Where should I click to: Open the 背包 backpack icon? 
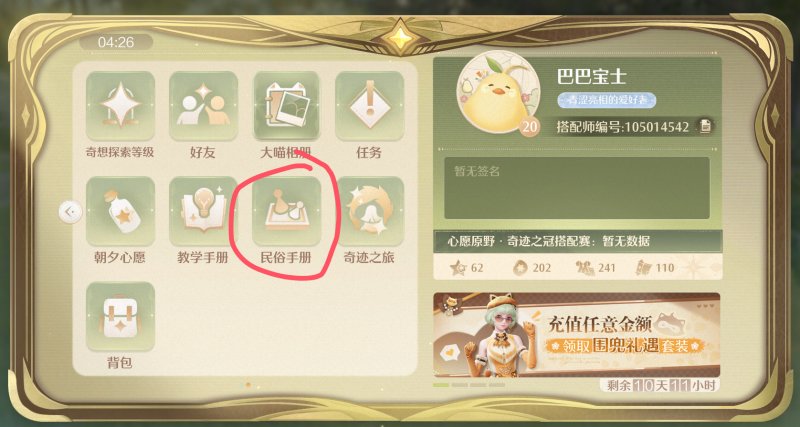point(120,316)
